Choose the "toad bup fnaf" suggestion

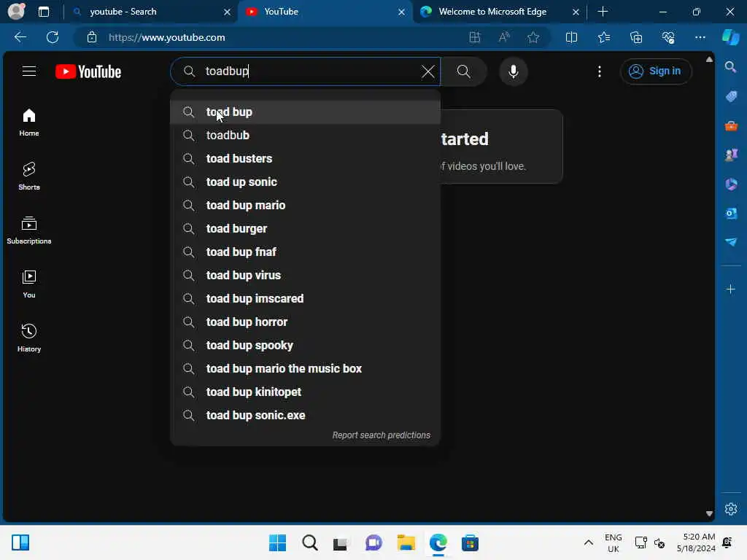tap(306, 252)
